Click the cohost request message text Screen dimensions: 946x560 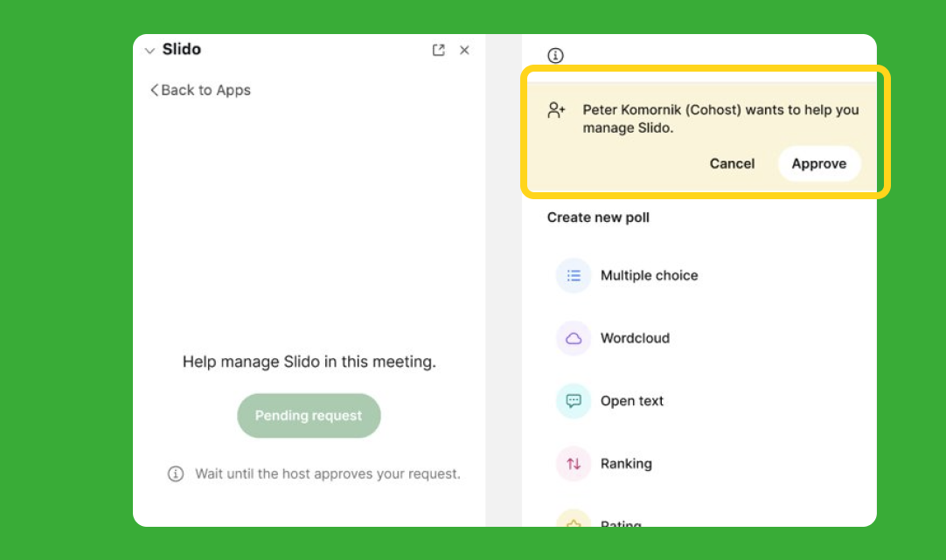pyautogui.click(x=720, y=119)
